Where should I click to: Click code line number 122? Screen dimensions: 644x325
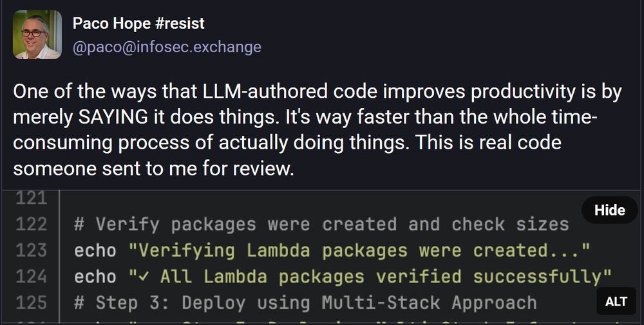coord(31,225)
